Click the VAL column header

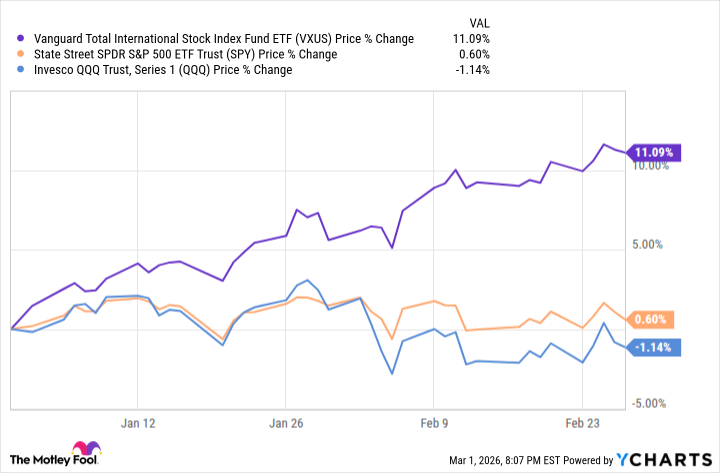click(x=479, y=23)
